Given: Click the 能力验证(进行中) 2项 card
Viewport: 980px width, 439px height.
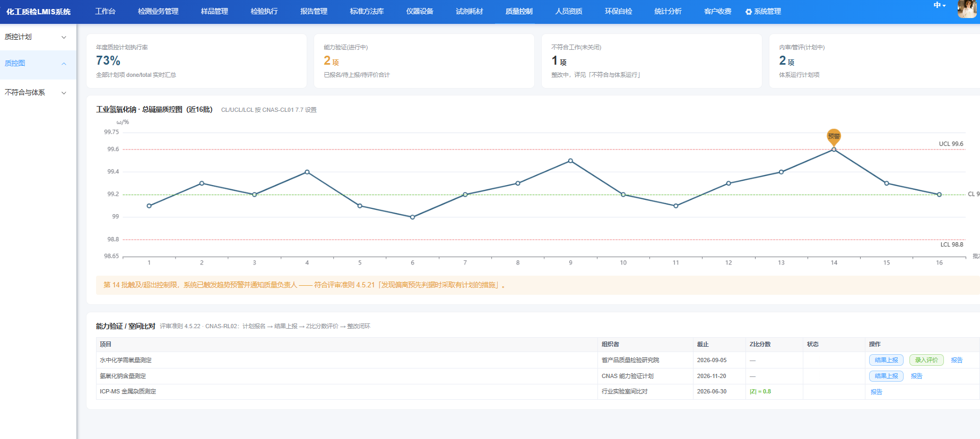Looking at the screenshot, I should tap(424, 61).
